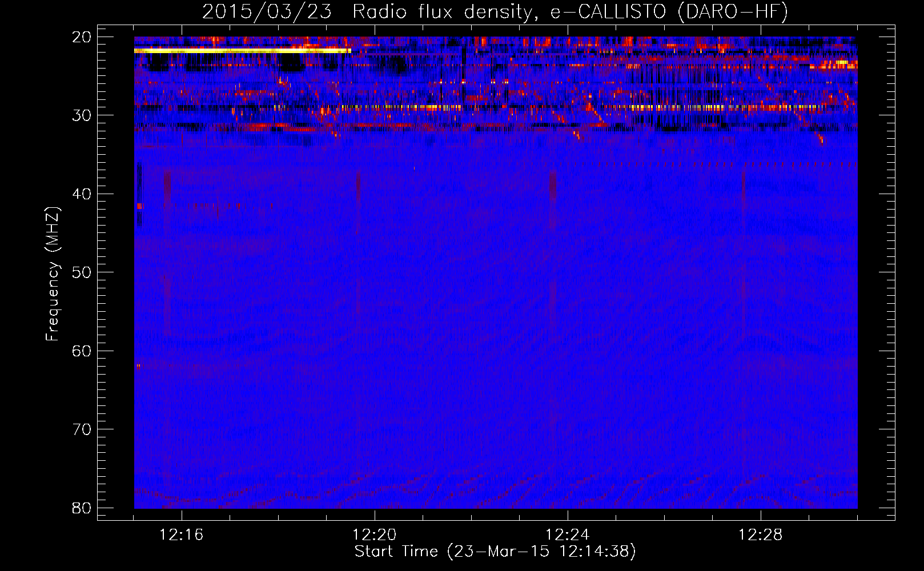This screenshot has width=924, height=571.
Task: Click the 12:28 time tick label
Action: click(761, 535)
